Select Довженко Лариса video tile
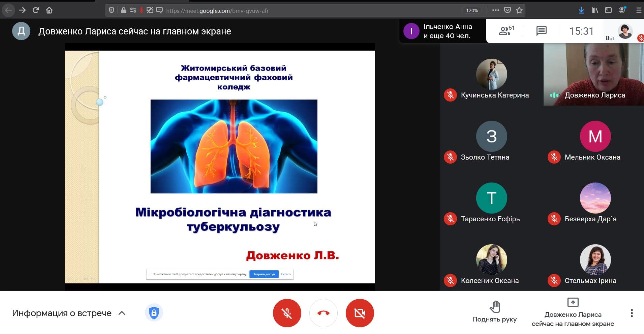The image size is (644, 334). tap(594, 75)
